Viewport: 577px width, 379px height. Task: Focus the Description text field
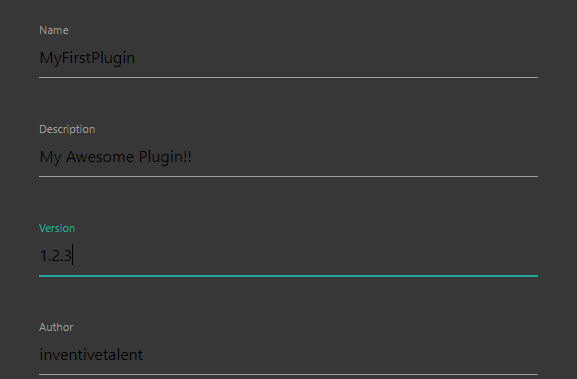click(x=288, y=157)
